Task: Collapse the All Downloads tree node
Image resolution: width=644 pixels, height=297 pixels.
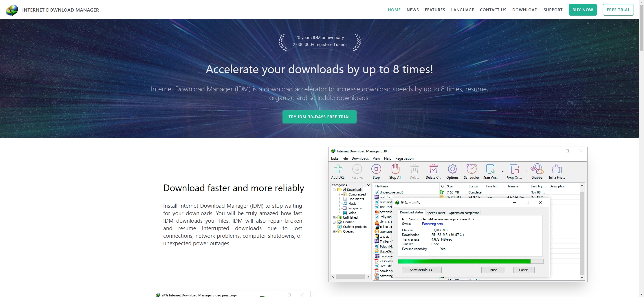Action: pyautogui.click(x=334, y=190)
